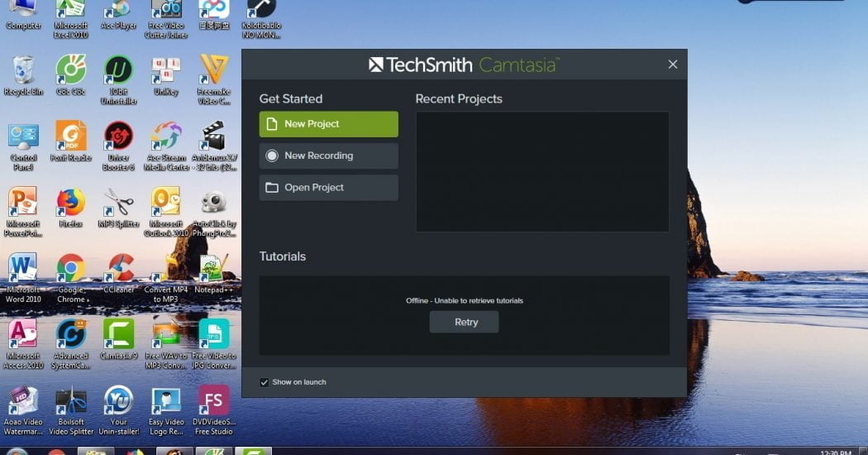Select the CCleaner desktop shortcut
This screenshot has width=868, height=455.
[118, 273]
